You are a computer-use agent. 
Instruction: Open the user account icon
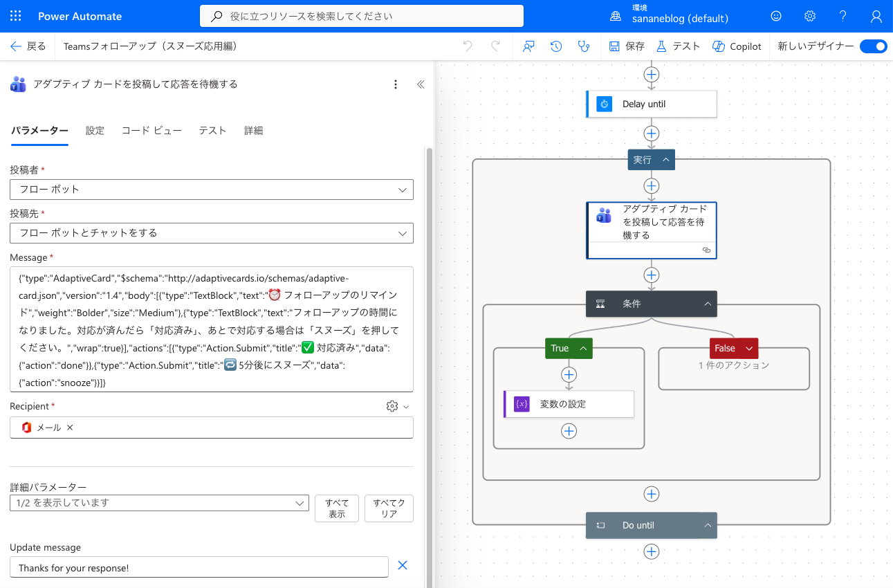tap(876, 16)
